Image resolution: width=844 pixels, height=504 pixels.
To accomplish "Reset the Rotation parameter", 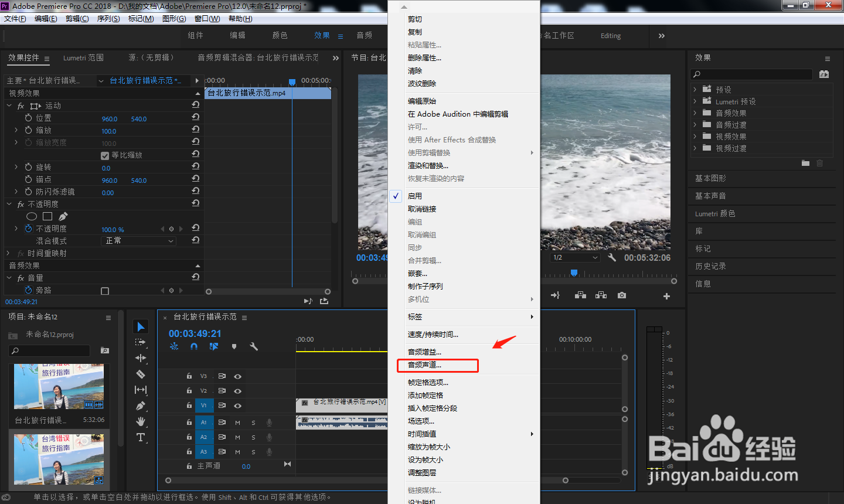I will pos(196,166).
